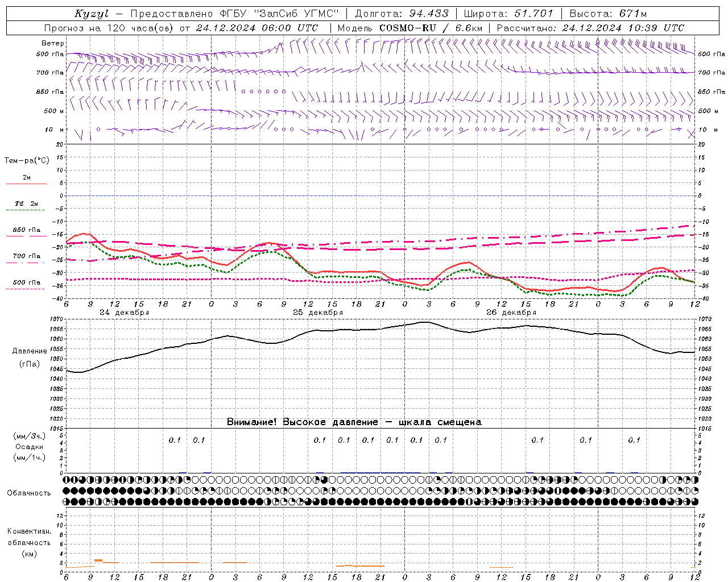Screen dimensions: 728x582
Task: Click the elevation text "Высота: 671м"
Action: tap(608, 14)
